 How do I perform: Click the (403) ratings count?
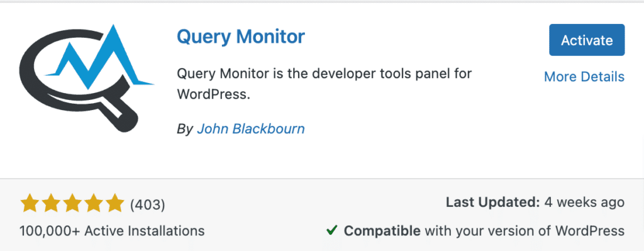[x=147, y=204]
